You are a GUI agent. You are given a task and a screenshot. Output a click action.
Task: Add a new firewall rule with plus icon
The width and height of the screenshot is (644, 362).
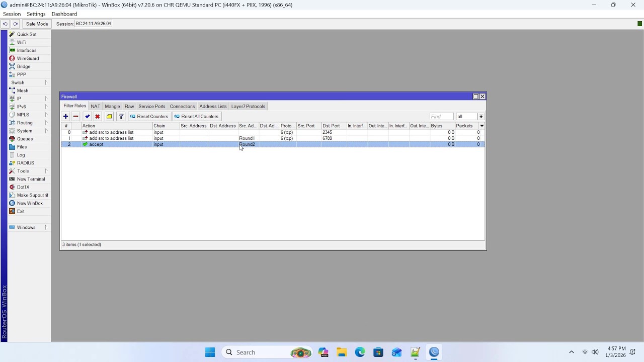coord(65,116)
